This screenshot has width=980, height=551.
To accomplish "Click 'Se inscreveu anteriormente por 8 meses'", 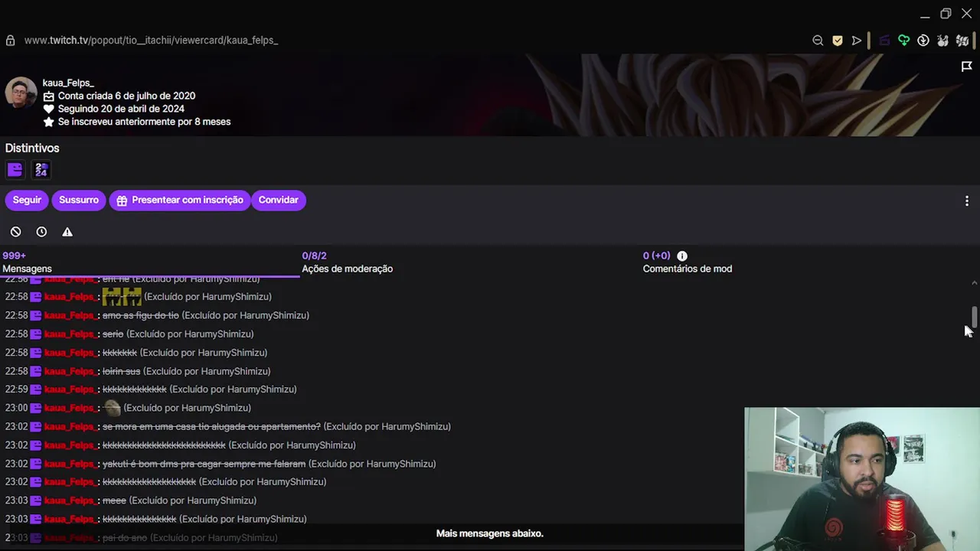I will (x=144, y=122).
